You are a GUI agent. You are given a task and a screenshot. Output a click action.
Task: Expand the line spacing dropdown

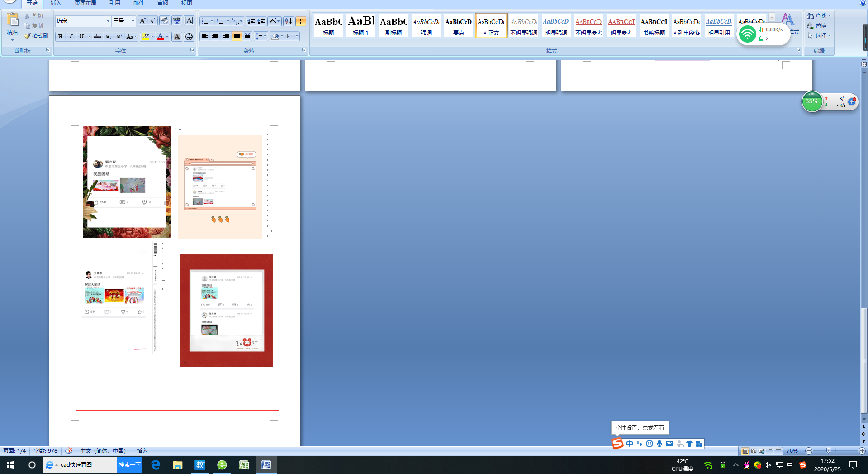pyautogui.click(x=265, y=36)
